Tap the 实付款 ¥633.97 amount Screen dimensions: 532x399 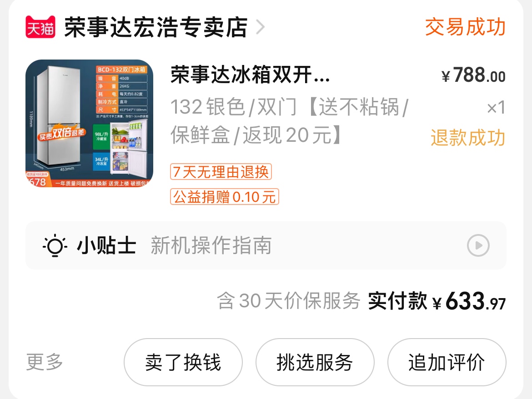click(x=437, y=301)
